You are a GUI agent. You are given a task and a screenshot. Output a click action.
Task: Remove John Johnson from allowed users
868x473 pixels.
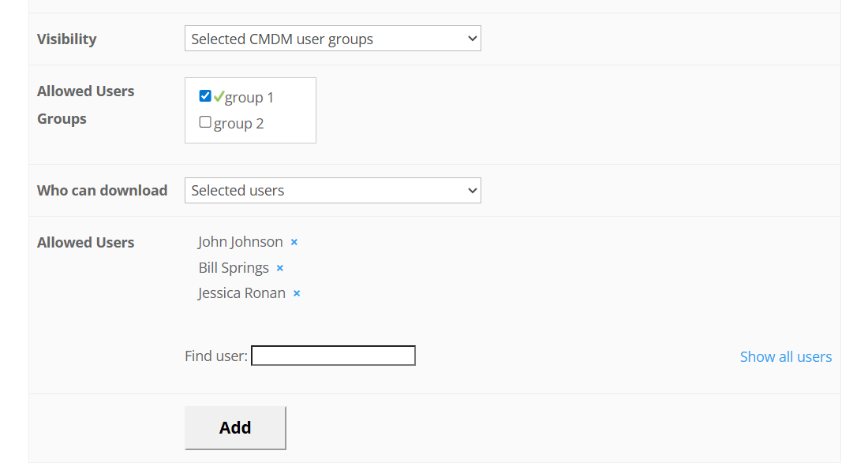pyautogui.click(x=294, y=243)
